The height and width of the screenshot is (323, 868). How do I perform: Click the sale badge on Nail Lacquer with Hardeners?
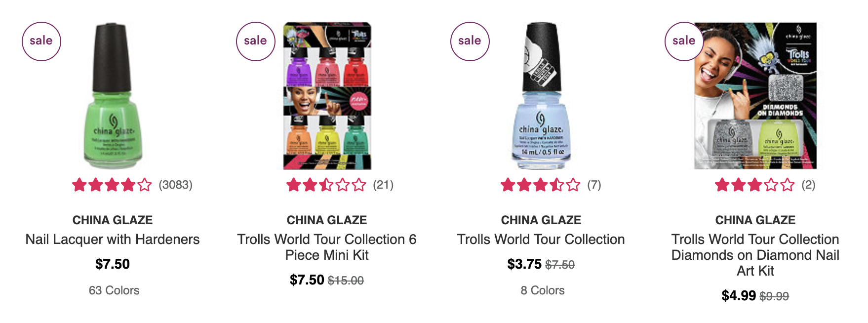41,41
